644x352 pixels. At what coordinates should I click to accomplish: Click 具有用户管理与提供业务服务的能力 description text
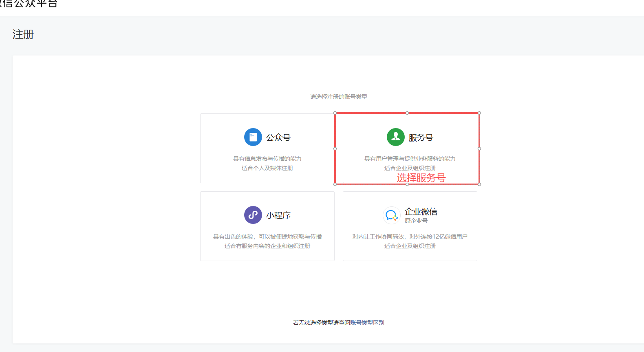pyautogui.click(x=410, y=159)
